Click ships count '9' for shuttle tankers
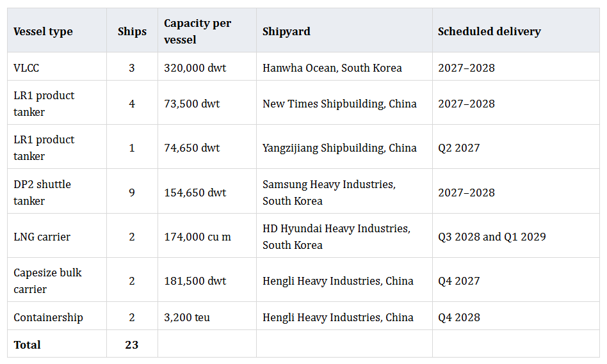 (132, 193)
